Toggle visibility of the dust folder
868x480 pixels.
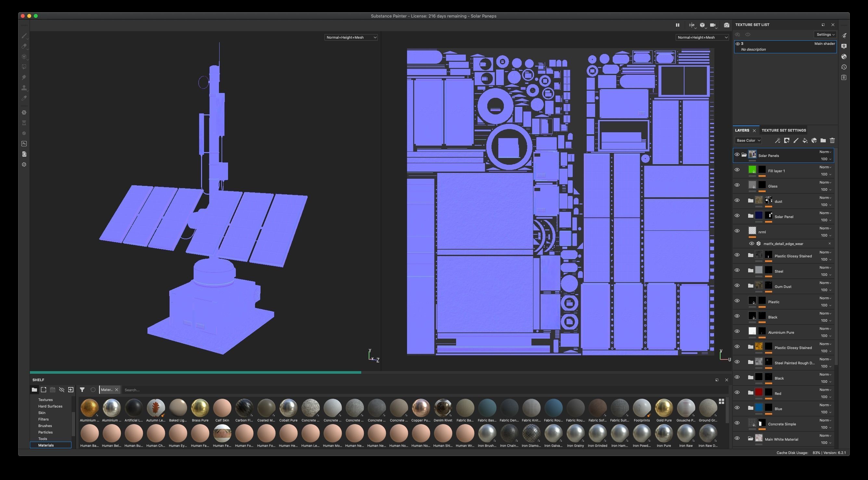[x=737, y=200]
